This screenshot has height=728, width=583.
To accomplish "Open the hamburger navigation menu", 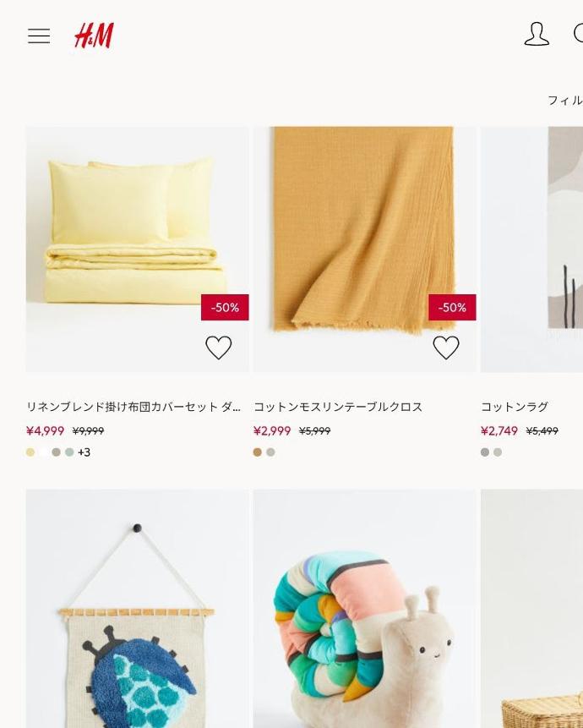I will coord(39,36).
